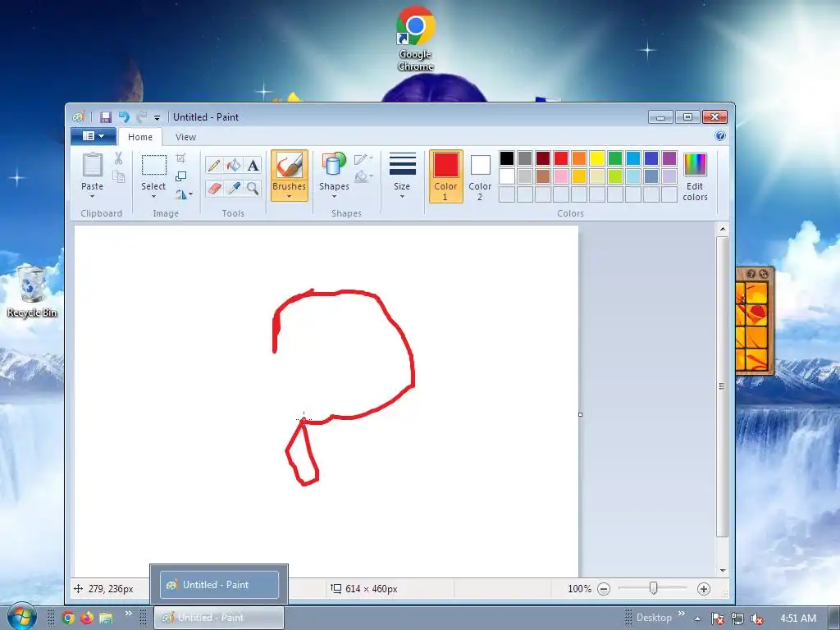
Task: Pick the dark red color swatch
Action: click(543, 158)
